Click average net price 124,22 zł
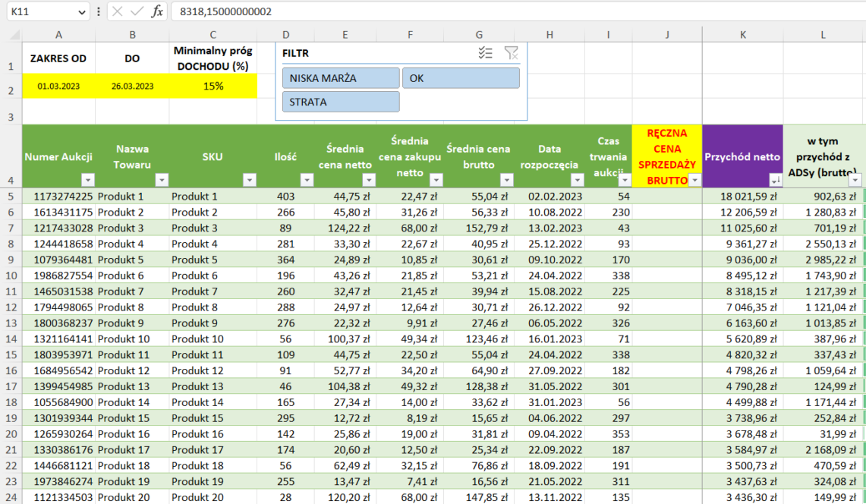The image size is (866, 504). coord(346,228)
